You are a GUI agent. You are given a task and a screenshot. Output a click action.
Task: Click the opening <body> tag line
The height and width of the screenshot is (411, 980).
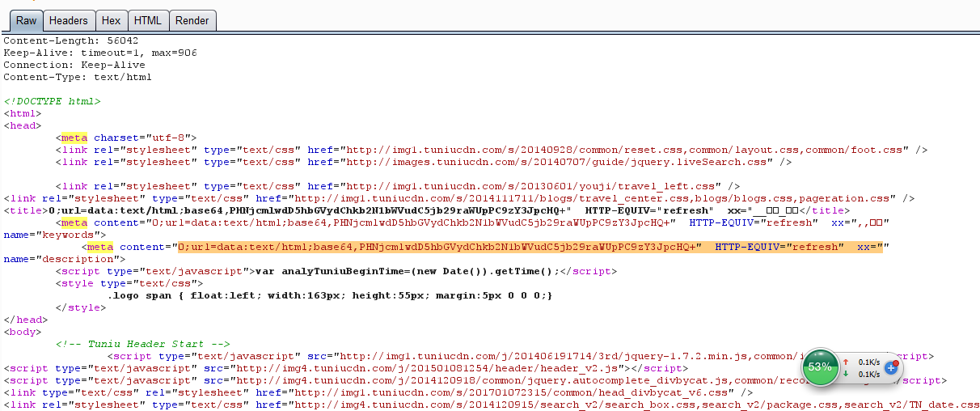click(23, 332)
